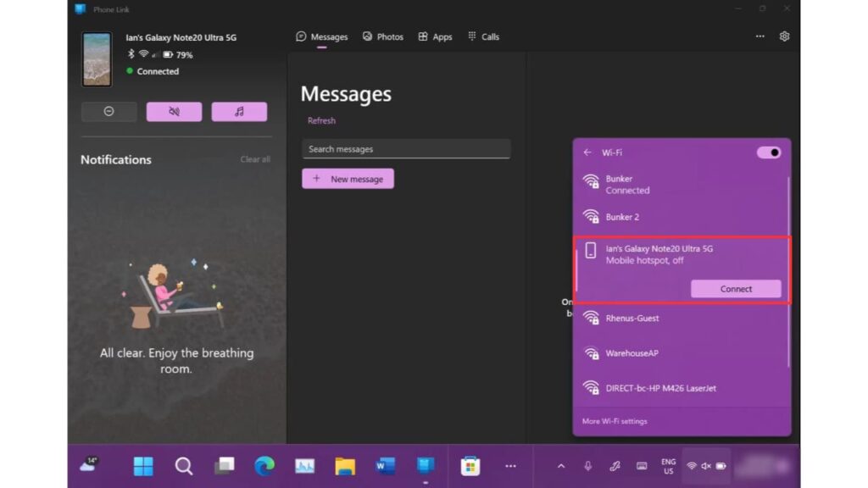The image size is (868, 488).
Task: Open the Photos tab
Action: point(383,36)
